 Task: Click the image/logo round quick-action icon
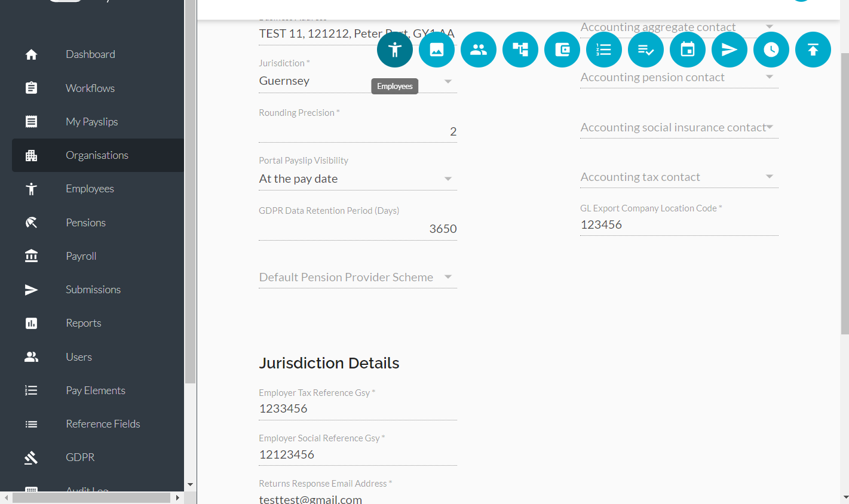click(x=437, y=50)
